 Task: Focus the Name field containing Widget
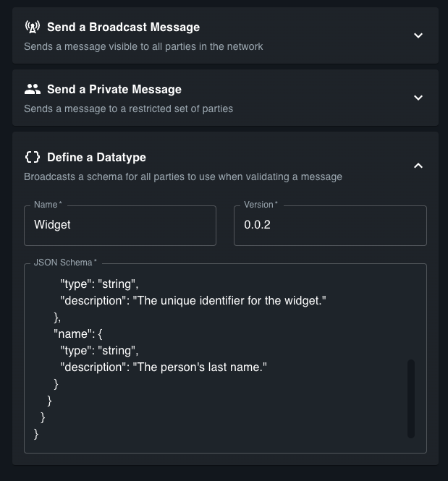119,225
